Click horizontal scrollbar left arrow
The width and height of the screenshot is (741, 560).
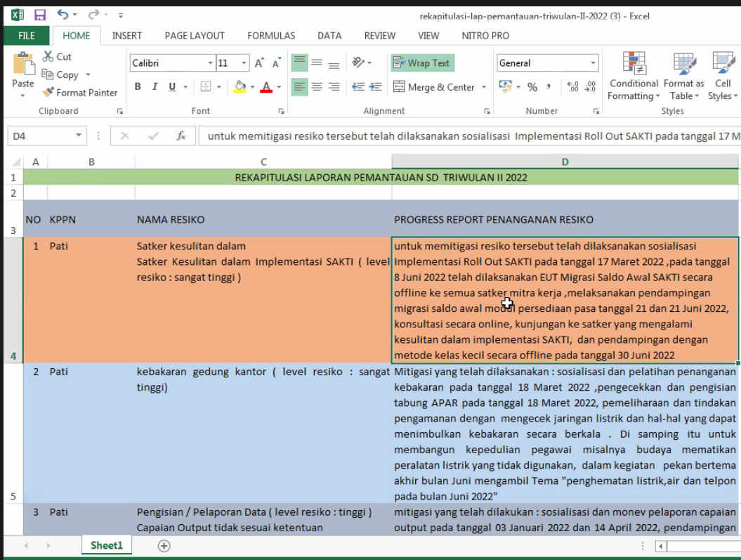point(661,546)
